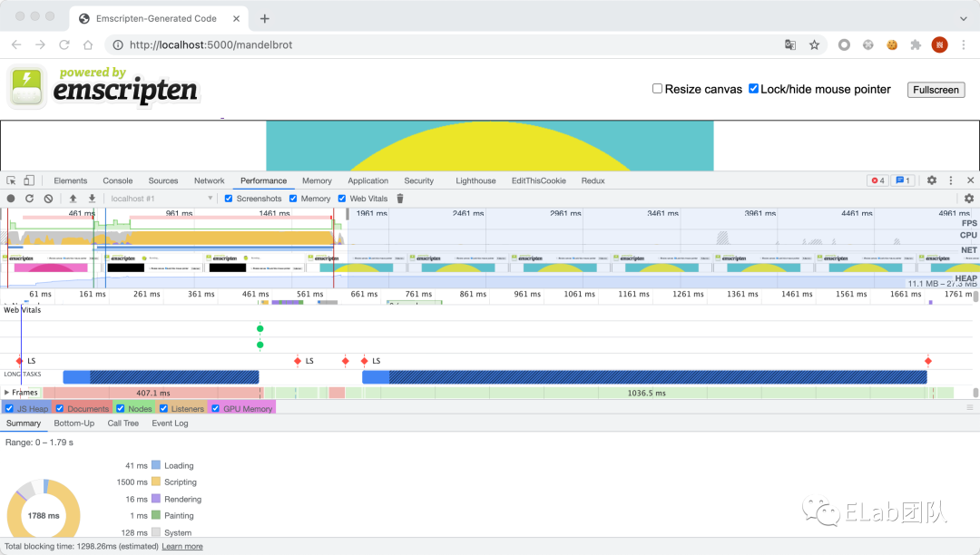Image resolution: width=980 pixels, height=555 pixels.
Task: Open the EditThisCookie tab
Action: [539, 180]
